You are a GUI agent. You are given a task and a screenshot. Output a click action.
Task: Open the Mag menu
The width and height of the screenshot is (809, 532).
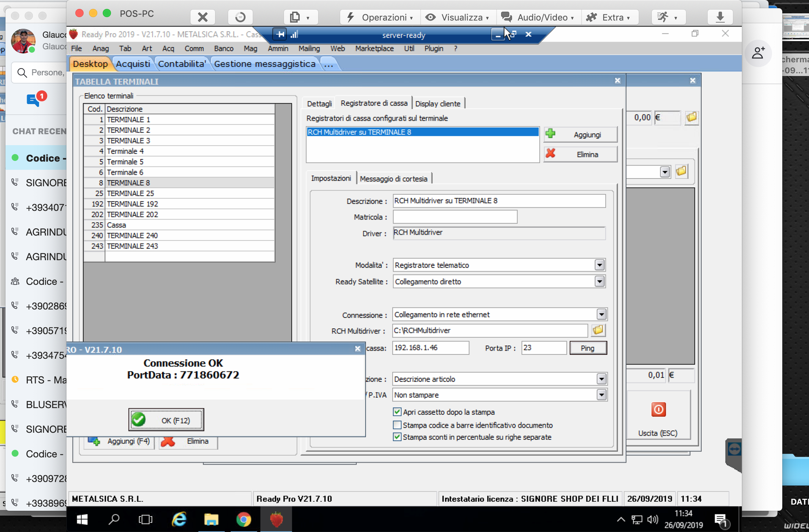[250, 49]
